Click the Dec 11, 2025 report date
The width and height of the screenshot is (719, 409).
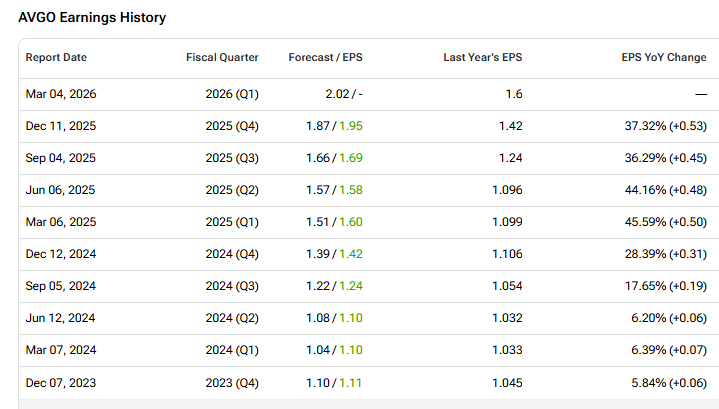[61, 125]
